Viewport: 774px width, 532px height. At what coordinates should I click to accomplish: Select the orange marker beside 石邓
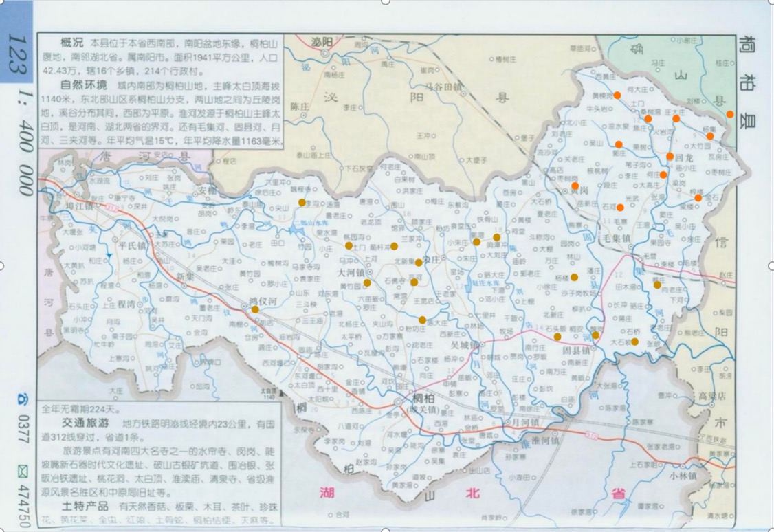point(620,207)
